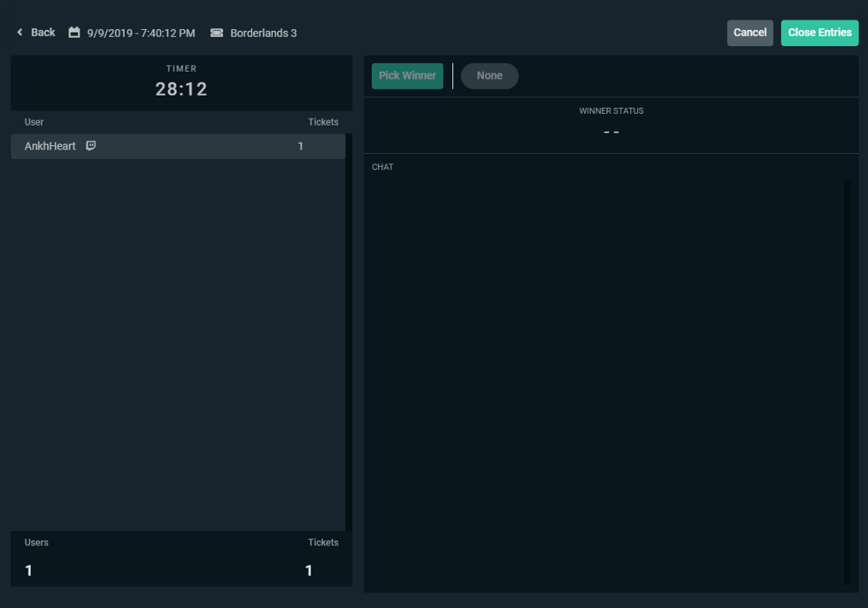Click the Twitch chat icon next to AnkhHeart
The image size is (868, 608).
click(x=91, y=146)
